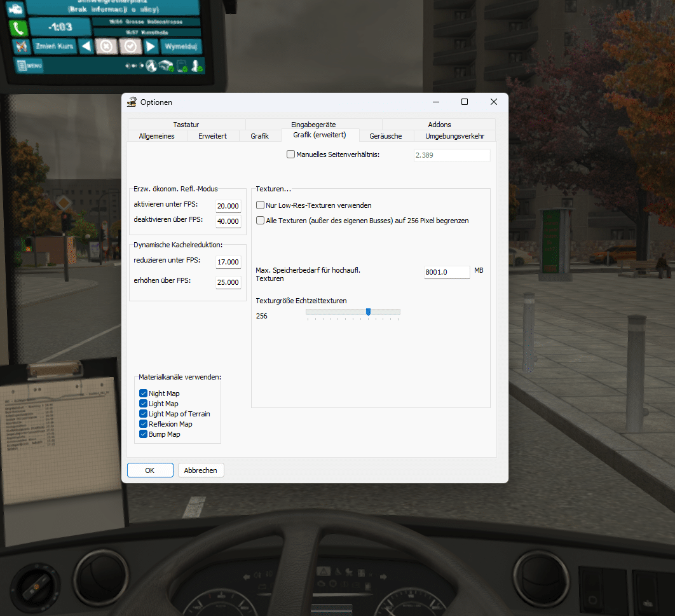
Task: Toggle Nur Low-Res-Texturen verwenden
Action: pyautogui.click(x=261, y=205)
